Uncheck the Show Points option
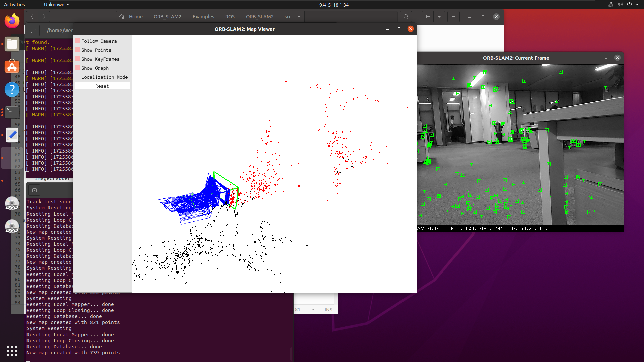Screen dimensions: 644x362 [78, 50]
